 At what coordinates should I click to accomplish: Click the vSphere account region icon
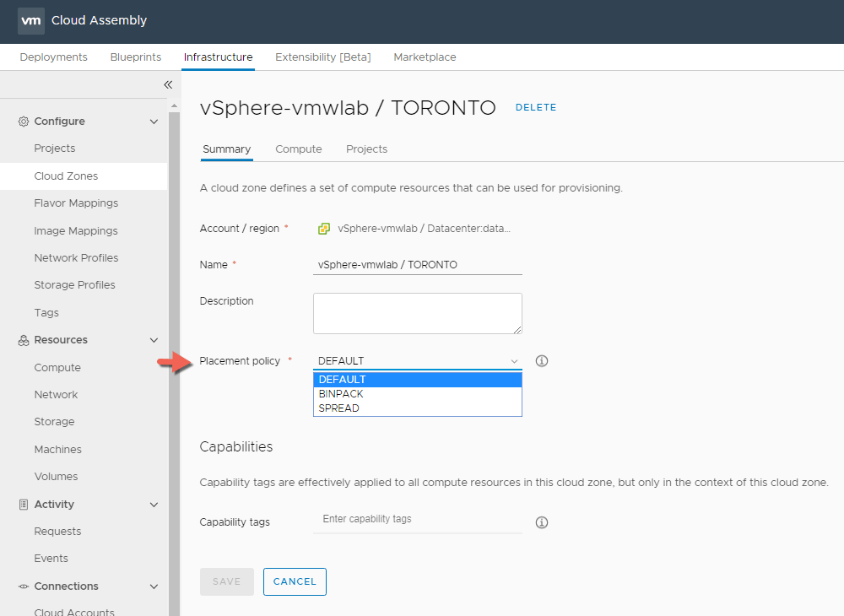[324, 229]
